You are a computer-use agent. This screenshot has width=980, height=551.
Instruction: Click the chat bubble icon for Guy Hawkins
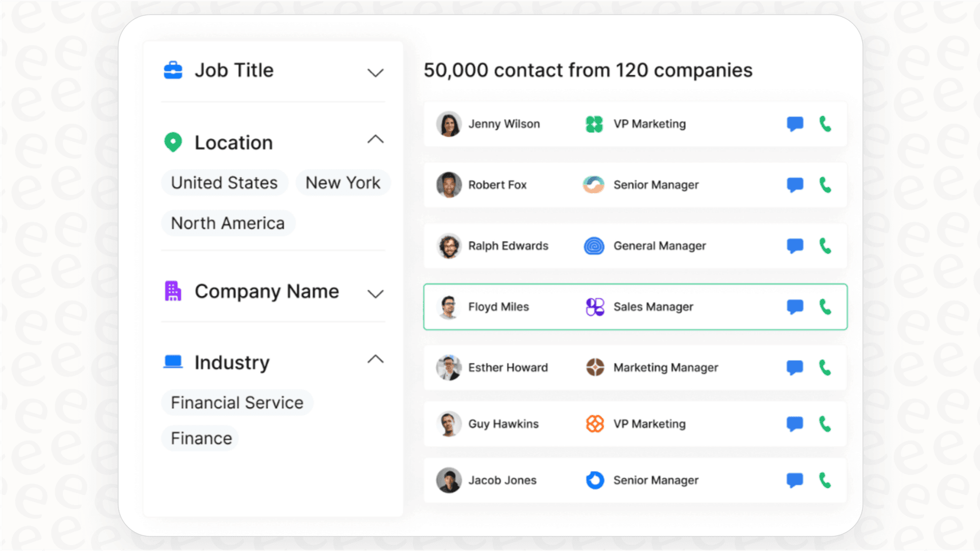tap(794, 424)
